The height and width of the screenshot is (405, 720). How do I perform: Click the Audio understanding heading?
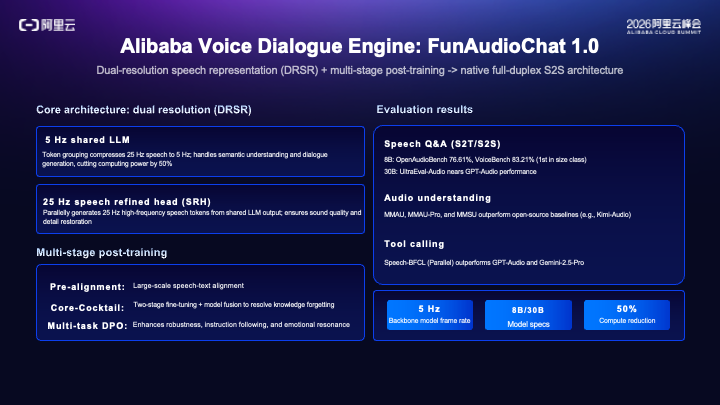coord(438,198)
